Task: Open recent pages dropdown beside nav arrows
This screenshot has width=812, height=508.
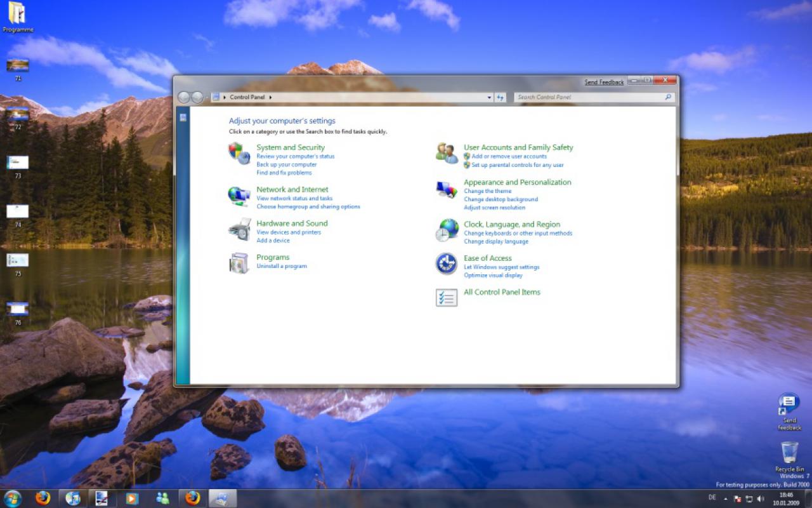Action: click(206, 97)
